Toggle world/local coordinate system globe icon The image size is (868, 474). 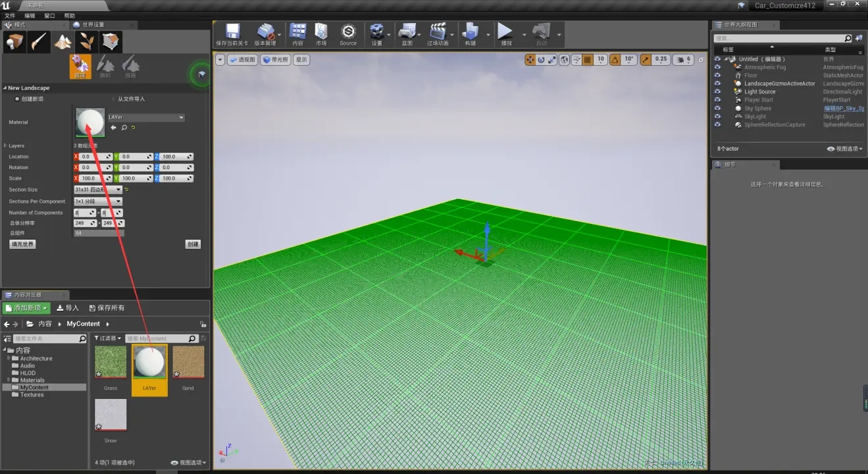coord(565,59)
